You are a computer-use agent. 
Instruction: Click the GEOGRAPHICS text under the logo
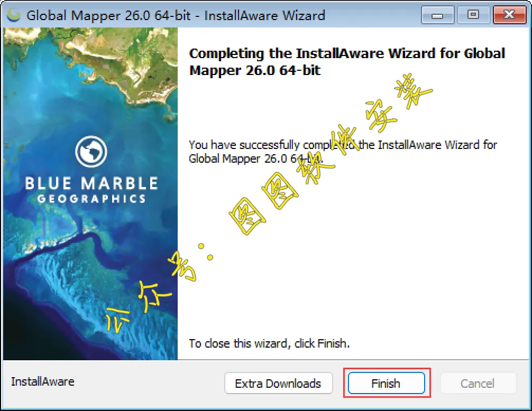point(91,199)
